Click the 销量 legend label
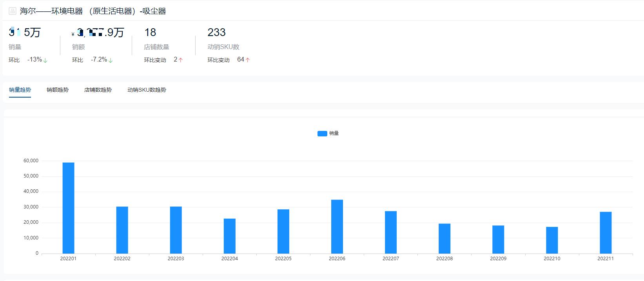Image resolution: width=644 pixels, height=281 pixels. pyautogui.click(x=334, y=133)
